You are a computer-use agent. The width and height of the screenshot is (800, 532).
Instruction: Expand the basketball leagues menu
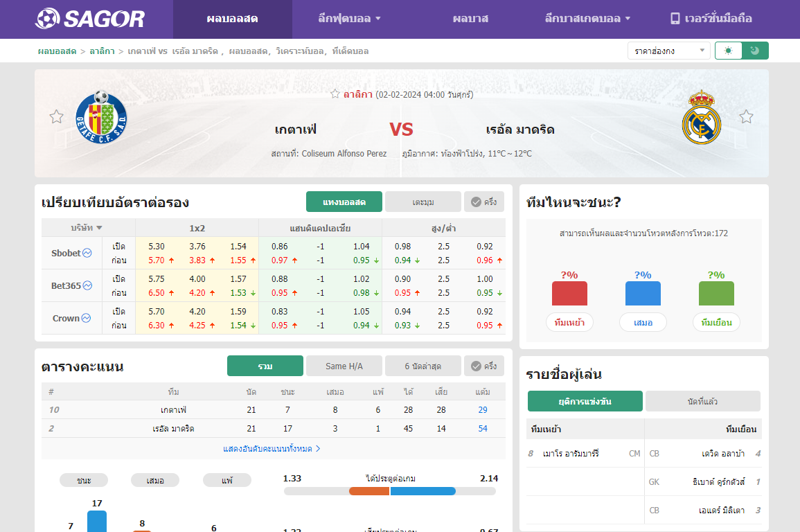pos(588,19)
